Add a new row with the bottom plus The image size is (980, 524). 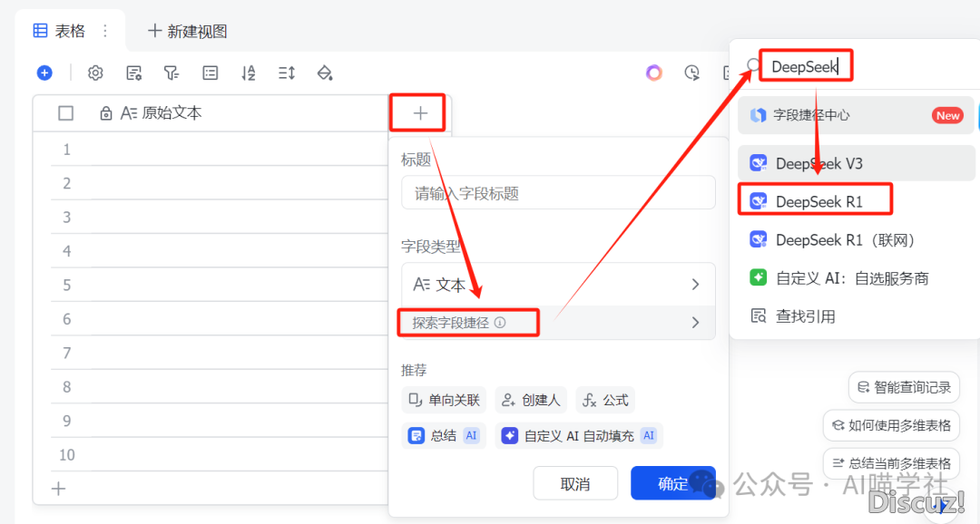(59, 489)
